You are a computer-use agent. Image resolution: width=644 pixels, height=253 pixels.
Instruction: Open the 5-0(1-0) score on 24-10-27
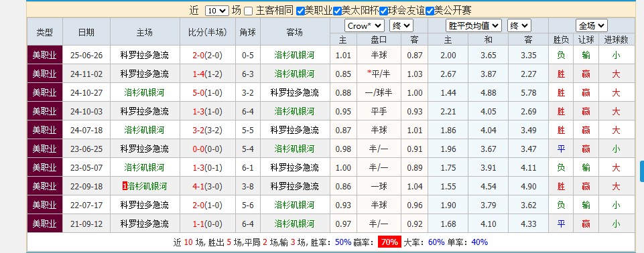[x=208, y=92]
